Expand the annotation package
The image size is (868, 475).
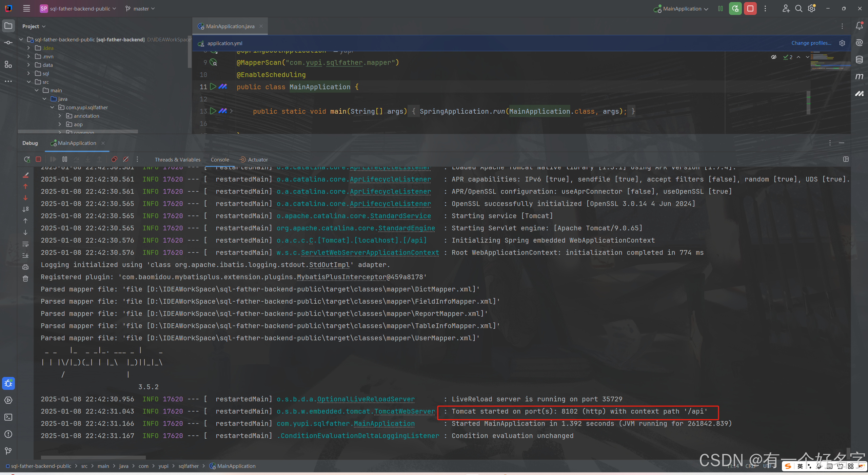point(60,116)
